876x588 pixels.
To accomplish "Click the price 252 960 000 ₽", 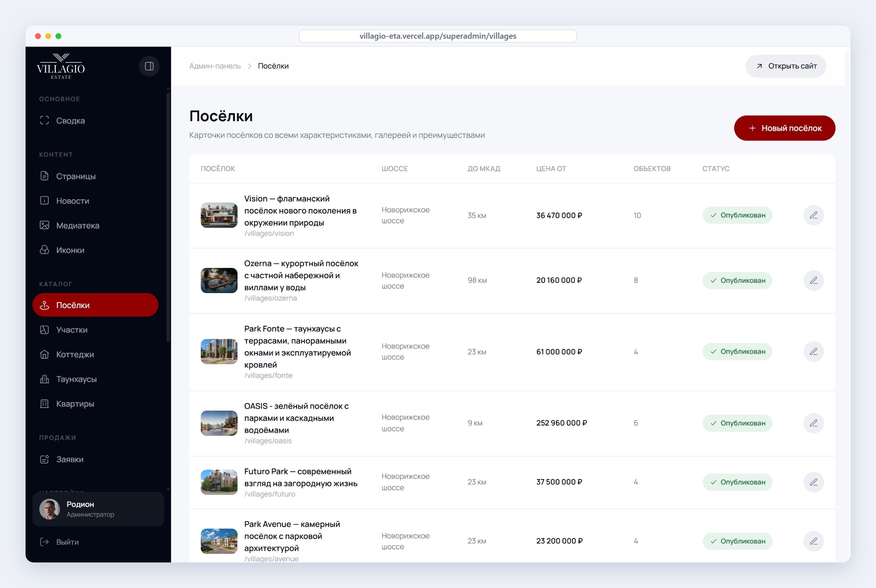I will coord(561,423).
